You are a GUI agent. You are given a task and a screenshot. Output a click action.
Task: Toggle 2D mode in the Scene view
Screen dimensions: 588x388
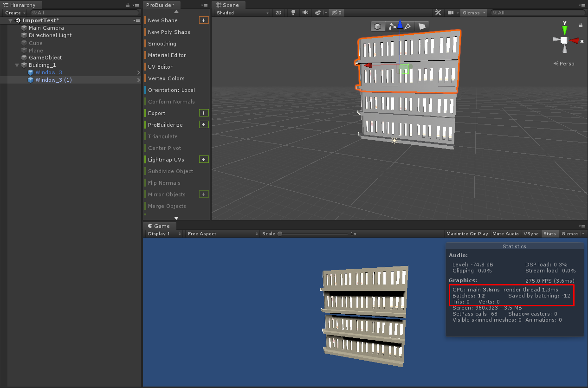pos(278,13)
